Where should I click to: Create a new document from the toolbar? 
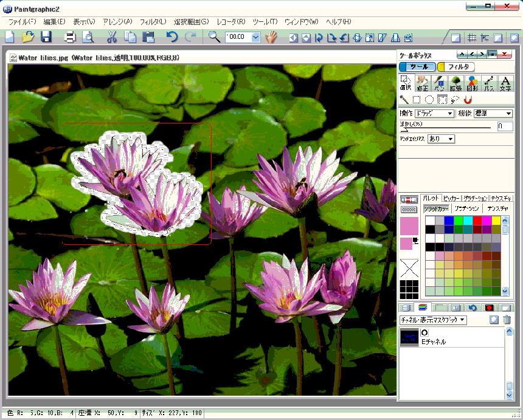pos(9,36)
